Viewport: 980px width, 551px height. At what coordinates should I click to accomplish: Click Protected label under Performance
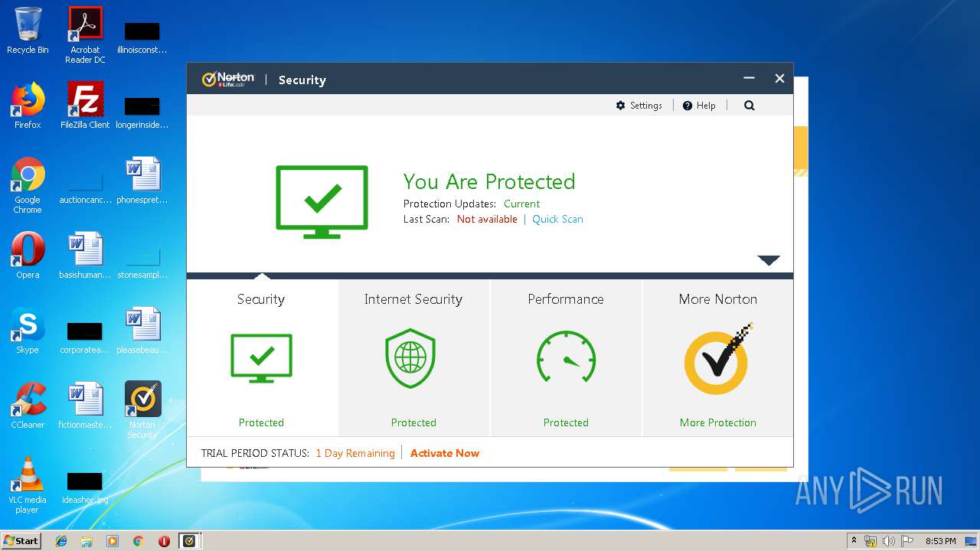pyautogui.click(x=566, y=422)
